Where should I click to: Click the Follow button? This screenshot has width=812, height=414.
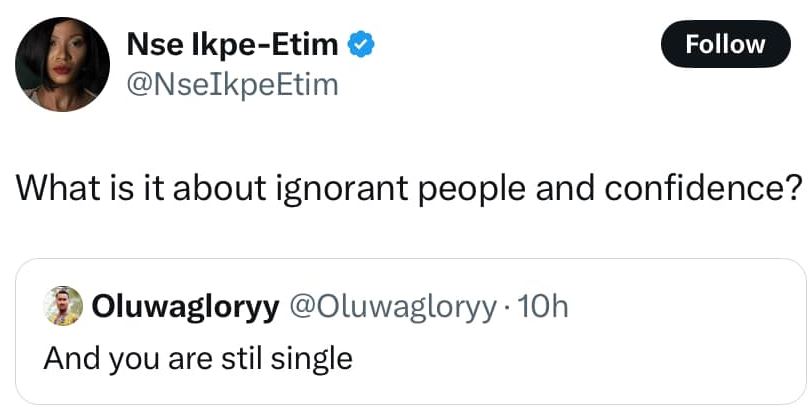726,44
